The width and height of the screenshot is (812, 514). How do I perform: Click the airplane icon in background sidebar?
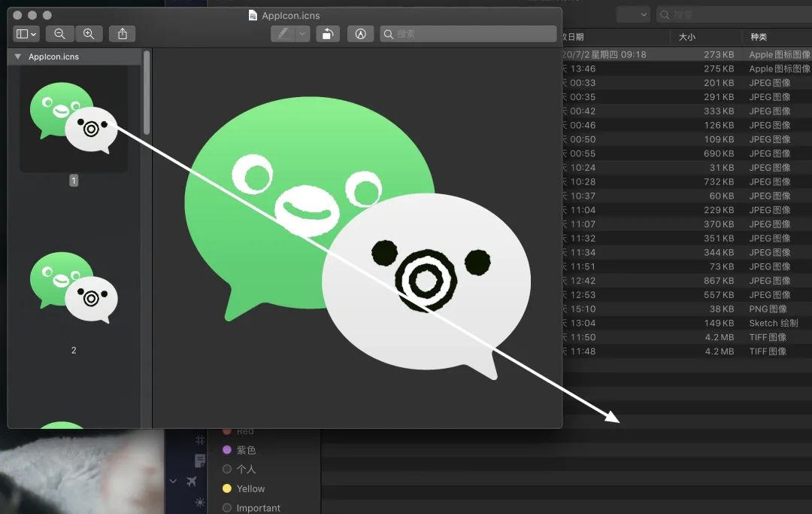[192, 482]
